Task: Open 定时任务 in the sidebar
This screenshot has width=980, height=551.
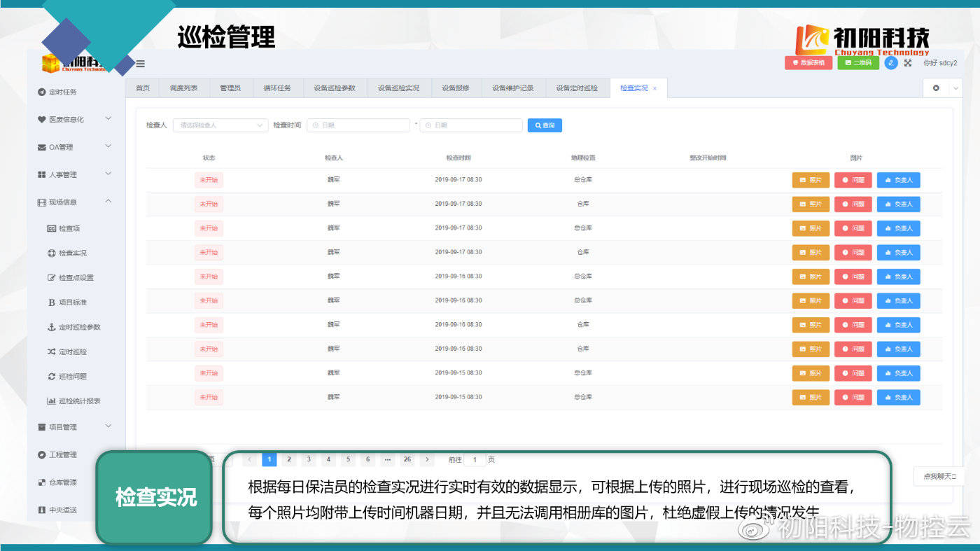Action: pos(57,92)
